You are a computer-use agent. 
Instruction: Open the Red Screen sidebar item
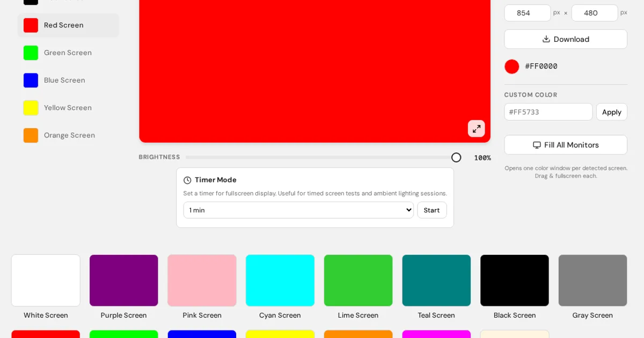[x=68, y=25]
